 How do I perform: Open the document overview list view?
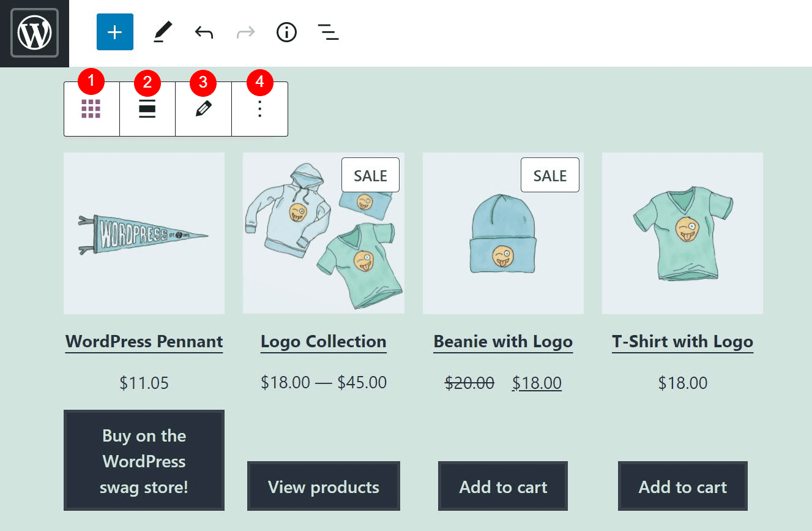328,32
